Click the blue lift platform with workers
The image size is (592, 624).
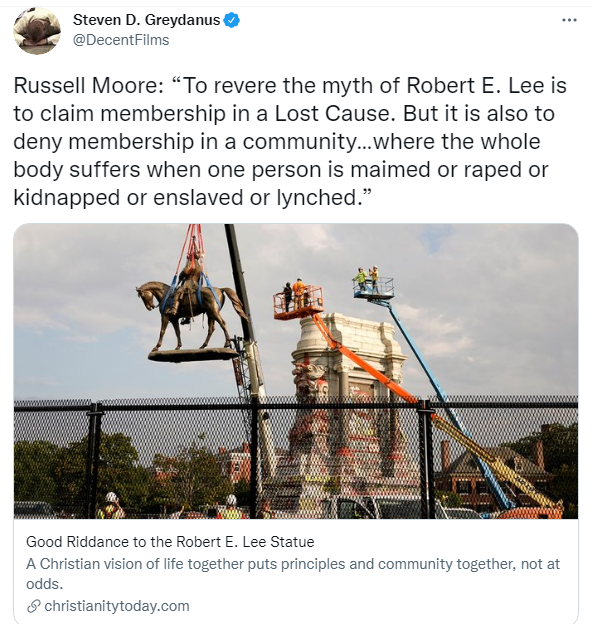pyautogui.click(x=373, y=287)
